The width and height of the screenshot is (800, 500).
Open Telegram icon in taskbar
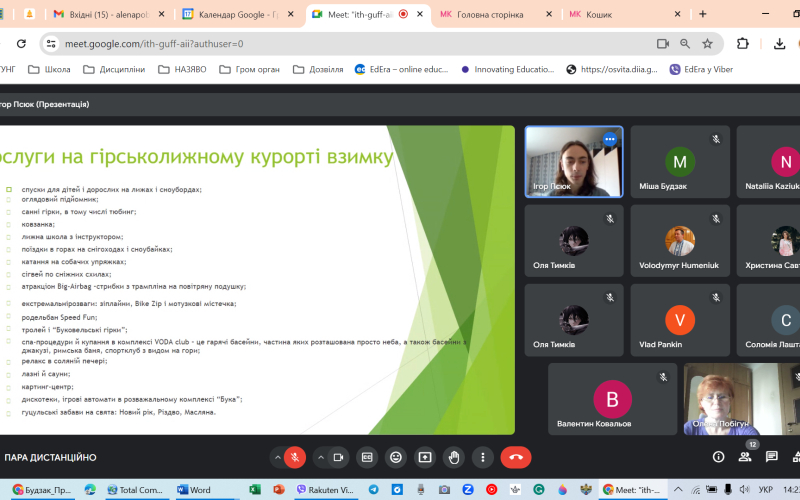[x=373, y=490]
